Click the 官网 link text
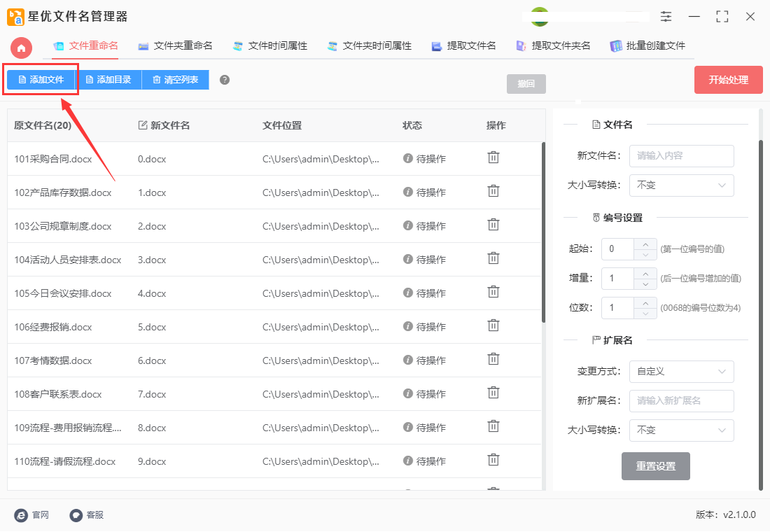This screenshot has height=532, width=770. [x=41, y=514]
